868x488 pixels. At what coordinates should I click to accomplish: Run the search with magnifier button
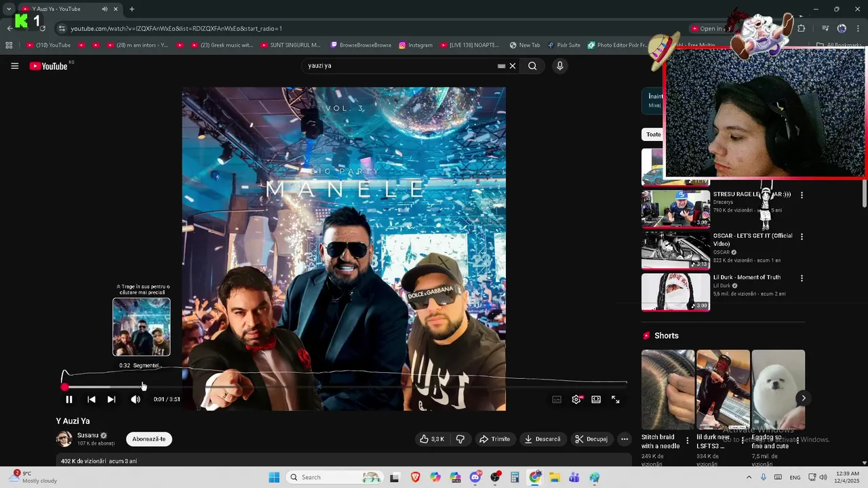pyautogui.click(x=532, y=66)
